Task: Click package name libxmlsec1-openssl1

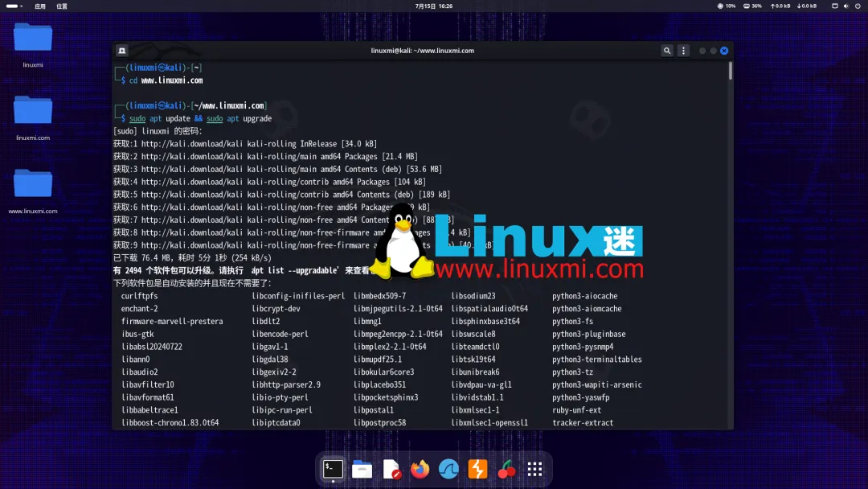Action: tap(489, 422)
